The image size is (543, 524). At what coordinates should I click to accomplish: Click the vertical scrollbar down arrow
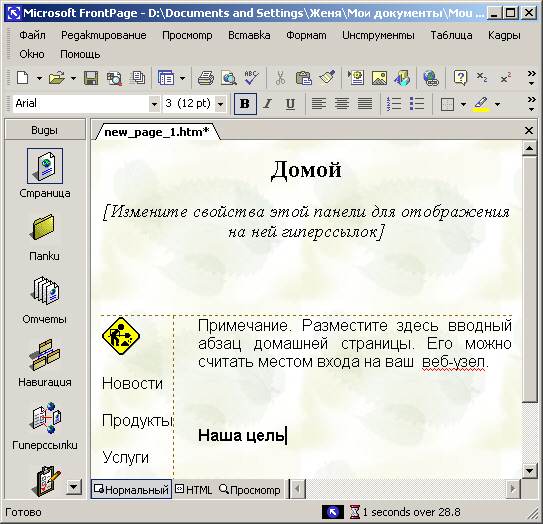click(529, 471)
